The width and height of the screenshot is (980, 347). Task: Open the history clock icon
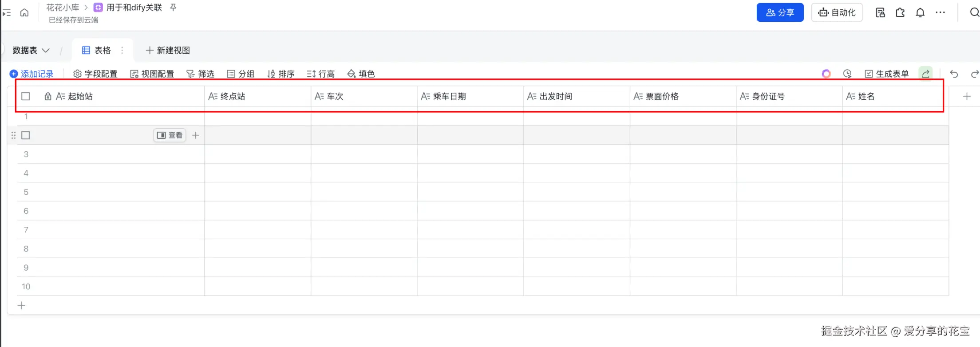847,74
